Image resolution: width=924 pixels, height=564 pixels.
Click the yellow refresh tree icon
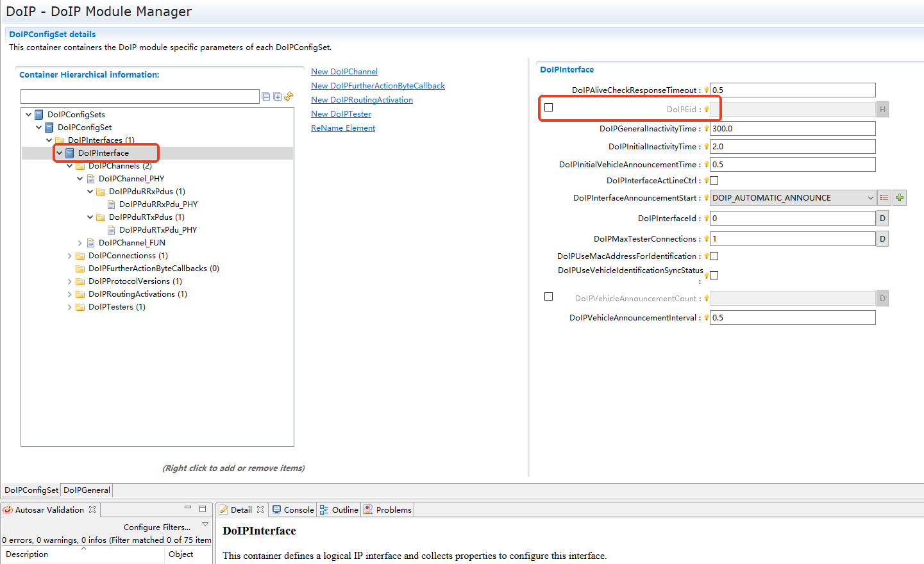point(289,96)
